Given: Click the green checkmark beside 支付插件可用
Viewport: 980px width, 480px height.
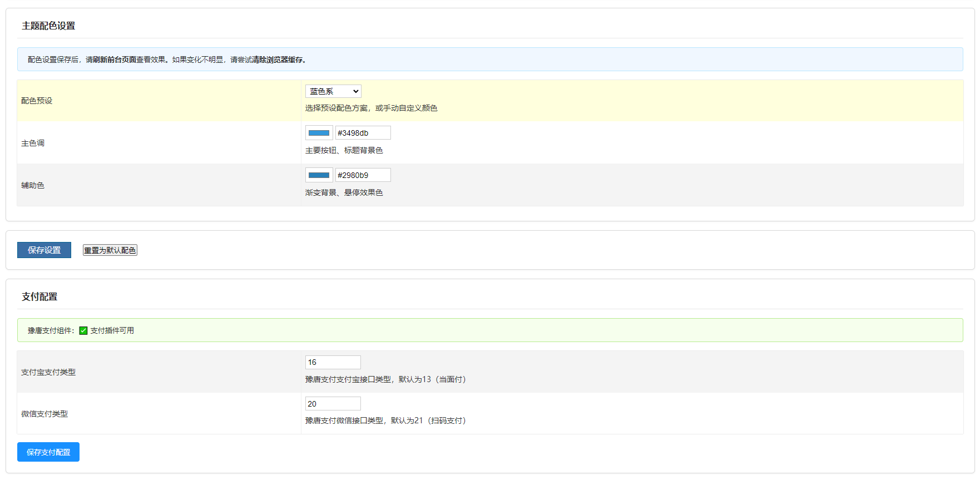Looking at the screenshot, I should tap(83, 330).
